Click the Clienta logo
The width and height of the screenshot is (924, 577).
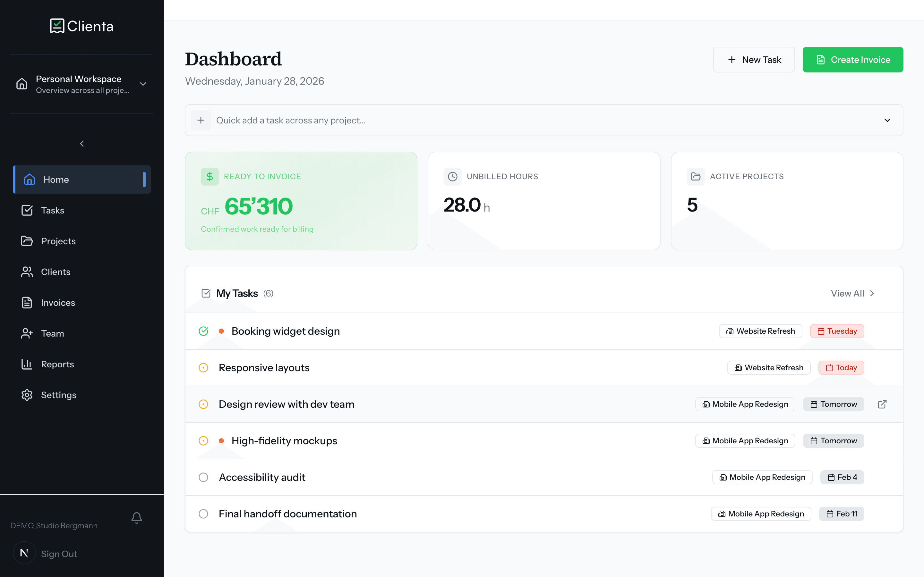pyautogui.click(x=81, y=26)
